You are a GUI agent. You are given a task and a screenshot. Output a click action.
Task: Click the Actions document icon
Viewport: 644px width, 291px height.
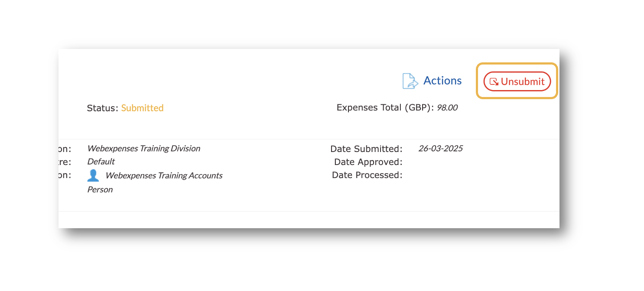click(410, 81)
